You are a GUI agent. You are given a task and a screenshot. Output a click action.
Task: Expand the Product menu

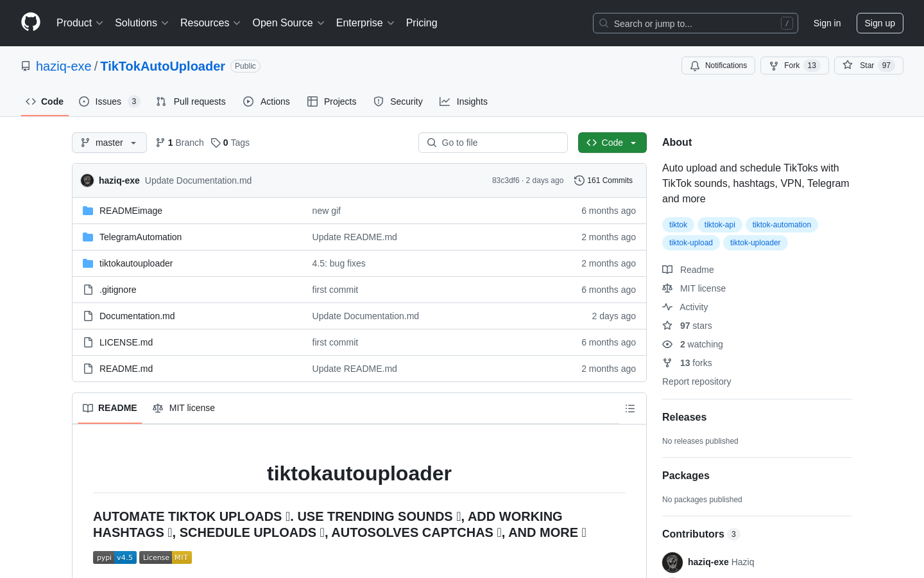80,23
